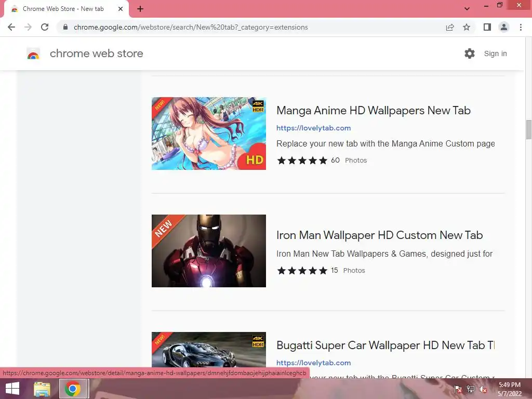Open the side panel icon
Image resolution: width=532 pixels, height=399 pixels.
487,27
